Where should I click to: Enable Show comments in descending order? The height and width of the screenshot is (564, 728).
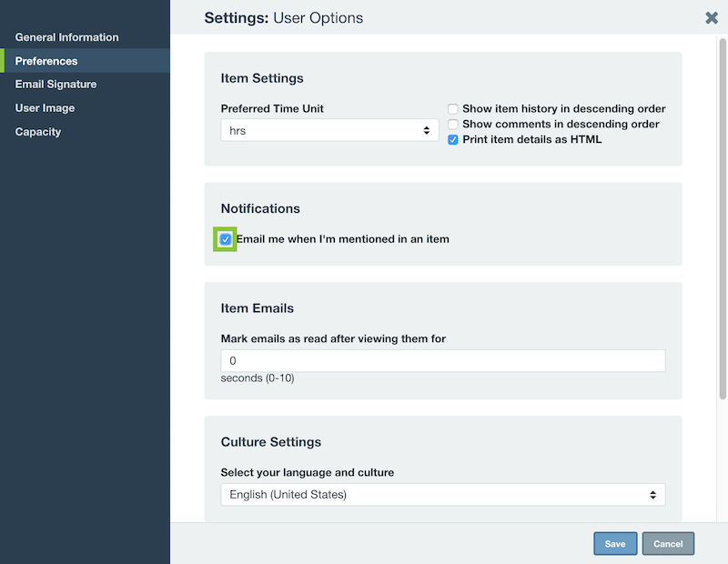click(x=452, y=124)
